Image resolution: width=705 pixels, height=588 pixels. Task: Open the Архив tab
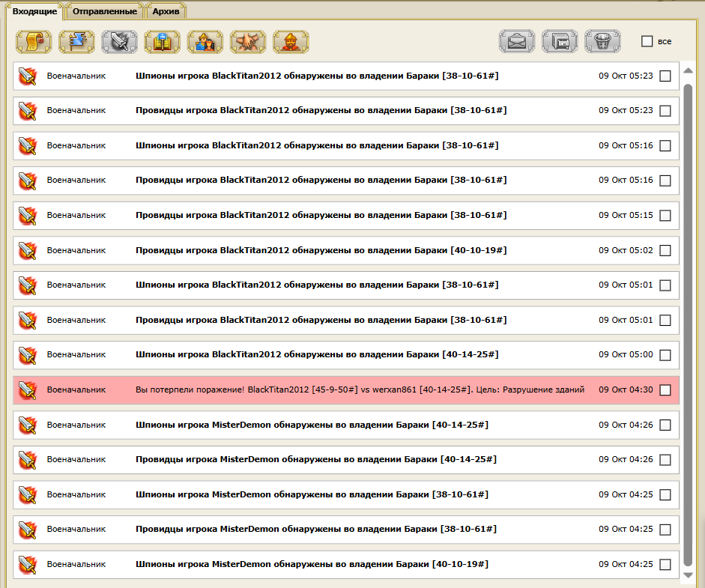click(x=165, y=11)
